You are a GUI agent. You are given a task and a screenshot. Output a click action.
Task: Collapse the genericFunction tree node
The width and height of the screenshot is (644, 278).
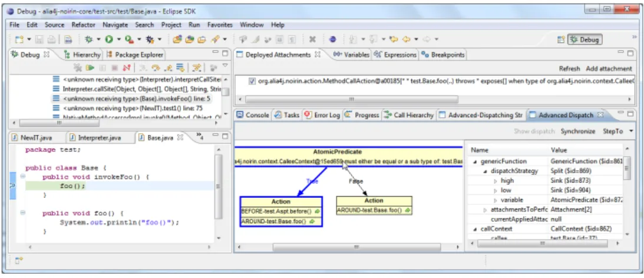pos(475,162)
